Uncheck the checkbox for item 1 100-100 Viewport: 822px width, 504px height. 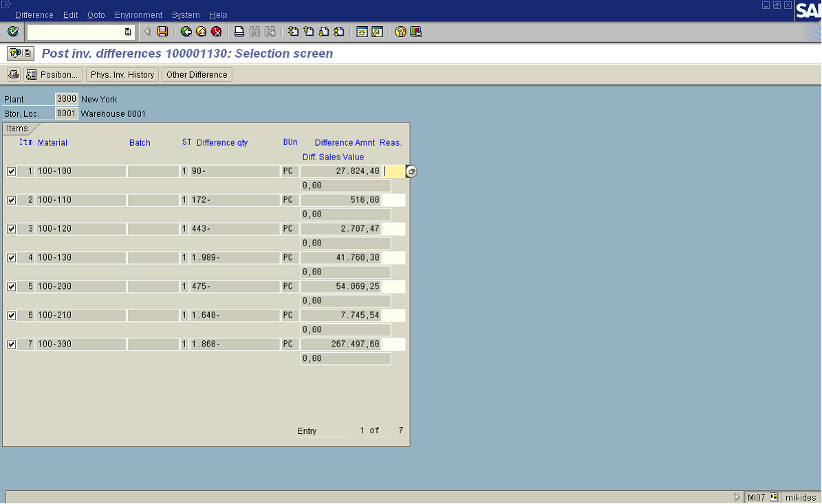pyautogui.click(x=11, y=171)
